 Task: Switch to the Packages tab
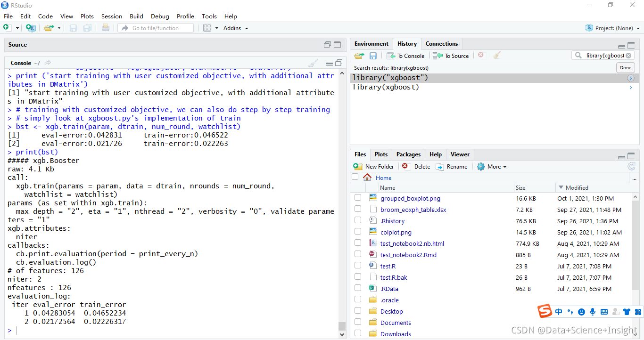pos(408,154)
